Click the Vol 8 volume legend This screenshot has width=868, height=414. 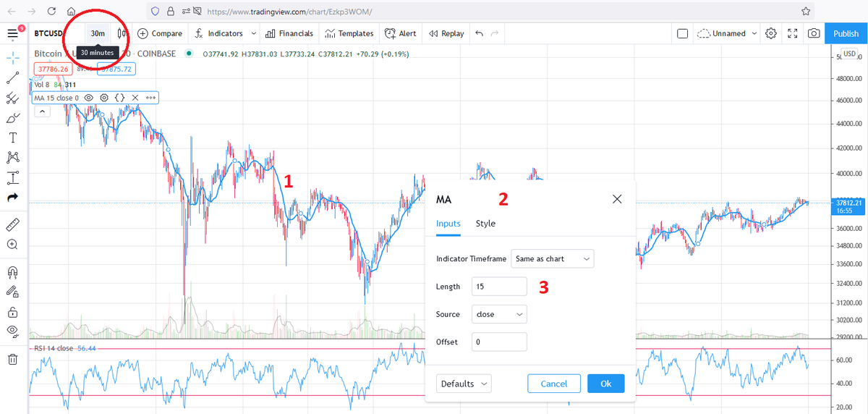point(41,85)
